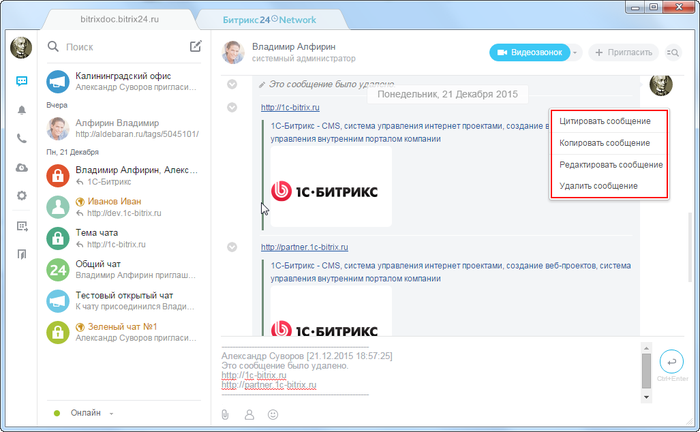700x432 pixels.
Task: Open Тема чата with green lock icon
Action: point(124,238)
